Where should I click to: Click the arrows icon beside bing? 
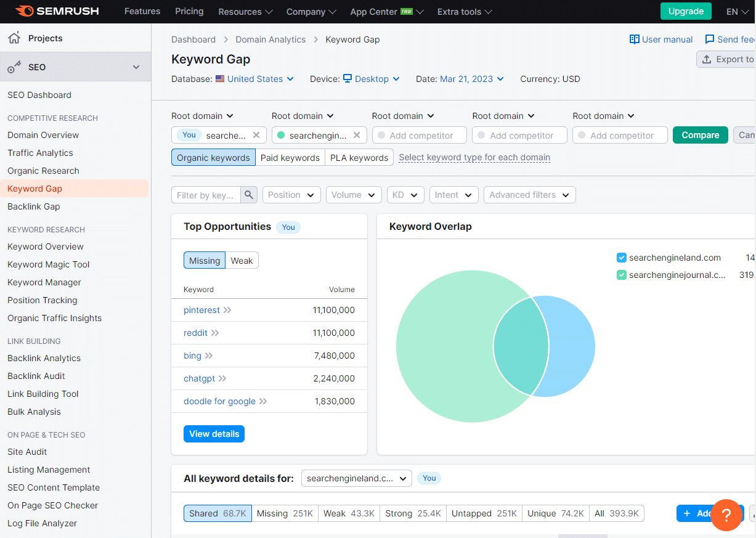point(209,356)
